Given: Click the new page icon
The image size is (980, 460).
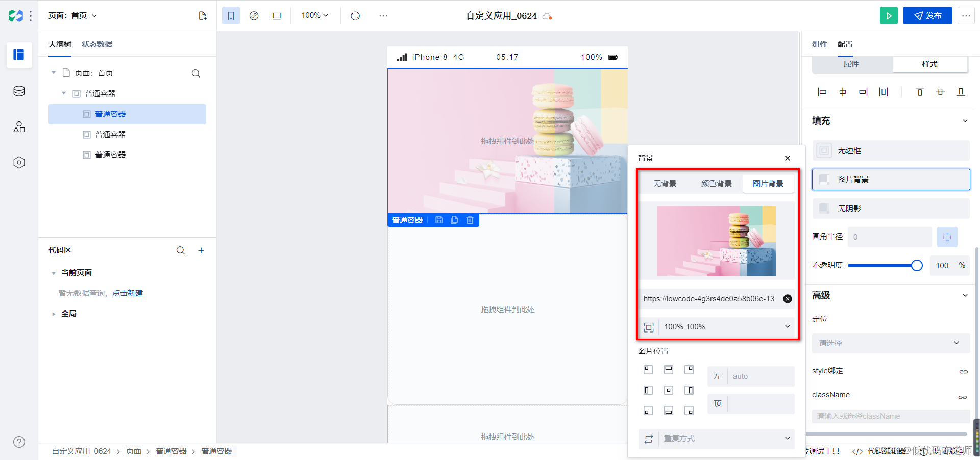Looking at the screenshot, I should 203,16.
